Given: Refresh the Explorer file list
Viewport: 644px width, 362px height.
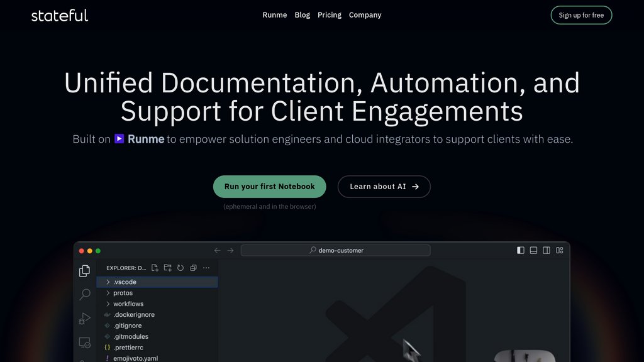Looking at the screenshot, I should click(x=180, y=268).
